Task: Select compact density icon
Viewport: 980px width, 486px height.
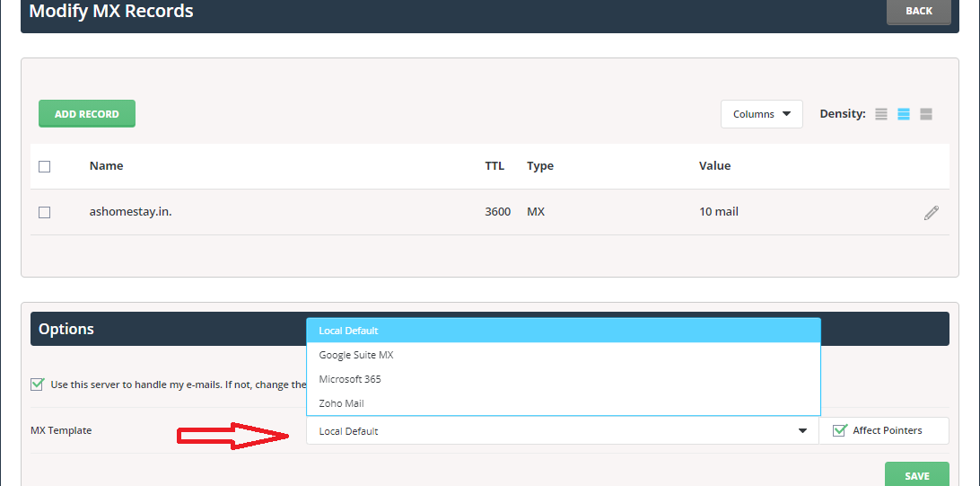Action: (x=881, y=114)
